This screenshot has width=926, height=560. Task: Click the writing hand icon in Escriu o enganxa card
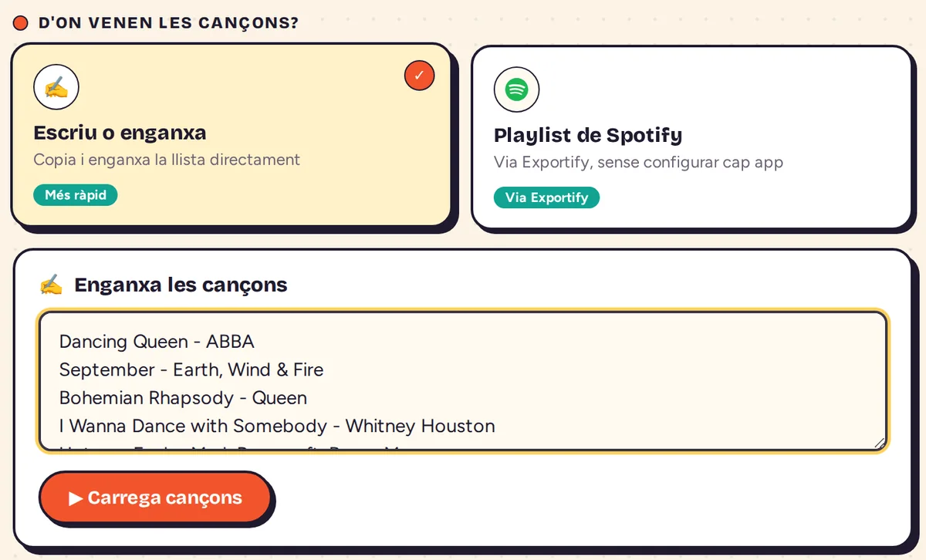[56, 86]
